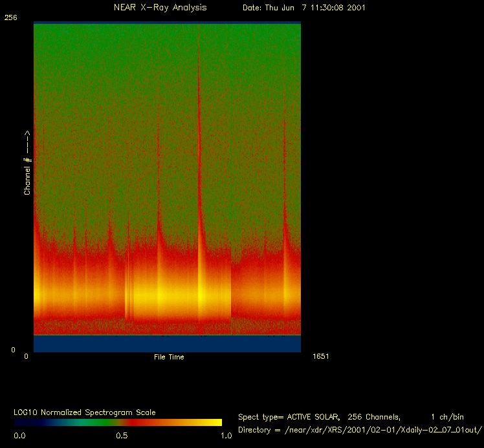This screenshot has width=484, height=448.
Task: Select the "LOG10 Normalized Spectrogram Scale" heading
Action: click(85, 412)
